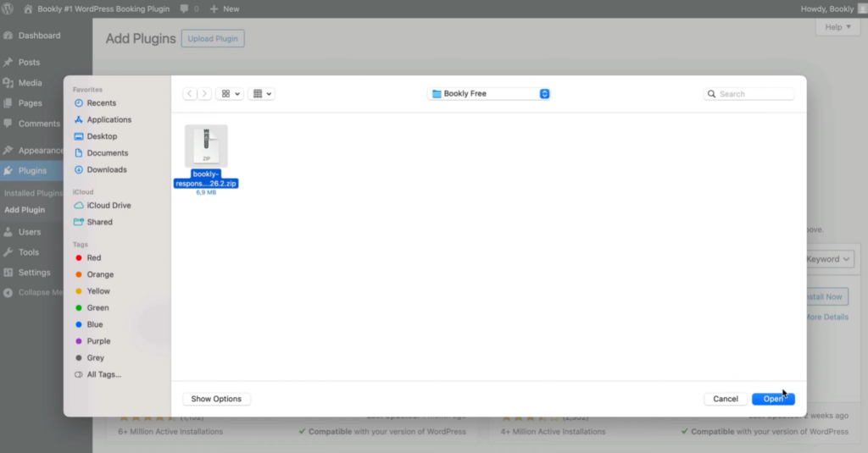This screenshot has width=868, height=453.
Task: Go to site home Bookly link
Action: click(x=97, y=8)
